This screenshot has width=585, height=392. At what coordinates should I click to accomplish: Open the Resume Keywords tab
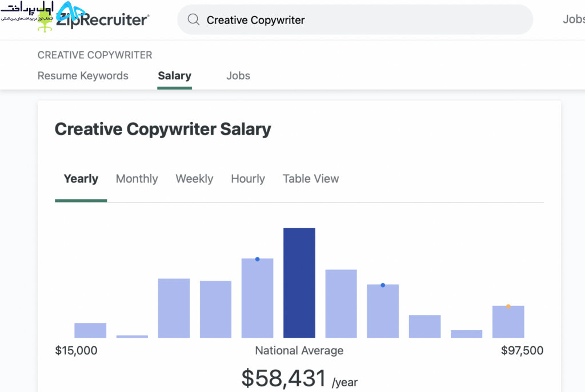point(83,76)
